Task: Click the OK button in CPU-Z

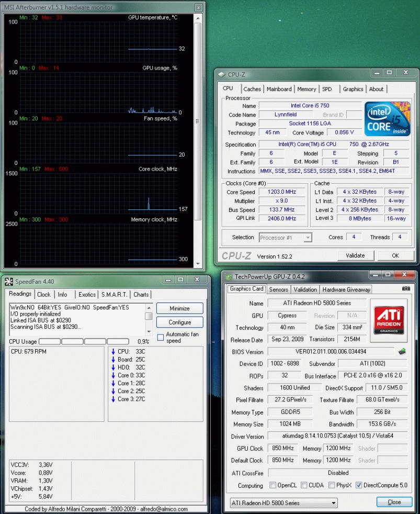Action: (x=395, y=255)
